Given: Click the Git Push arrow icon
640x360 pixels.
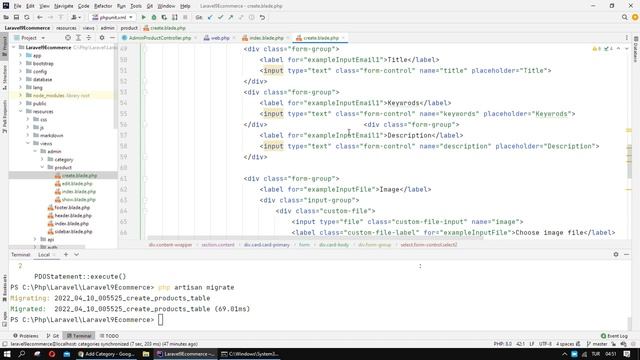Looking at the screenshot, I should pos(231,18).
